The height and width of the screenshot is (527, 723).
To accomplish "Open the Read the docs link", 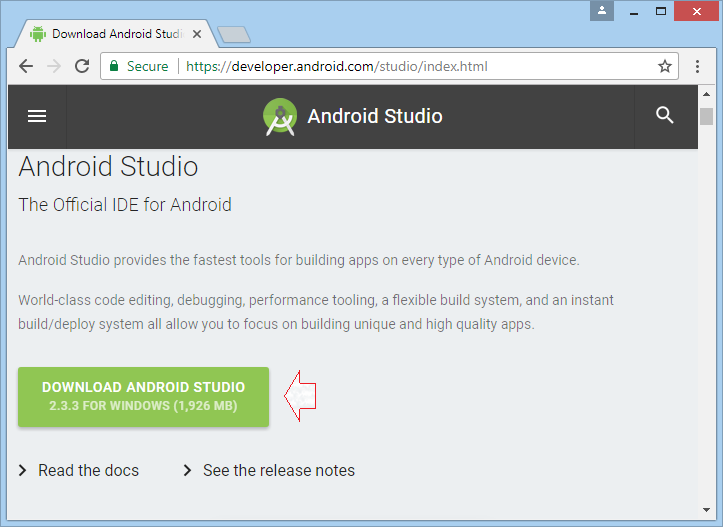I will (88, 470).
